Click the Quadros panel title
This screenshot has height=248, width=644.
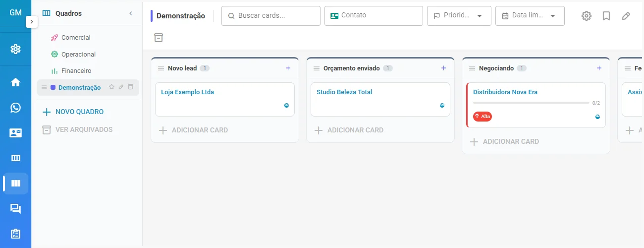point(68,13)
